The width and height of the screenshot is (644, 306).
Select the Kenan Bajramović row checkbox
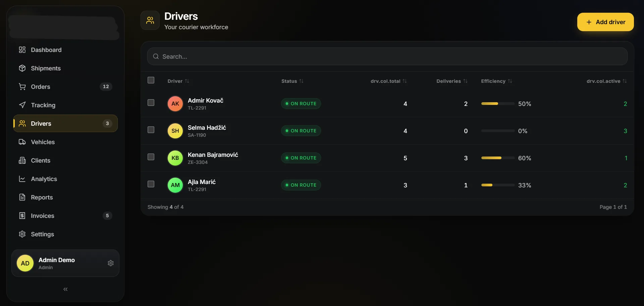(x=151, y=157)
